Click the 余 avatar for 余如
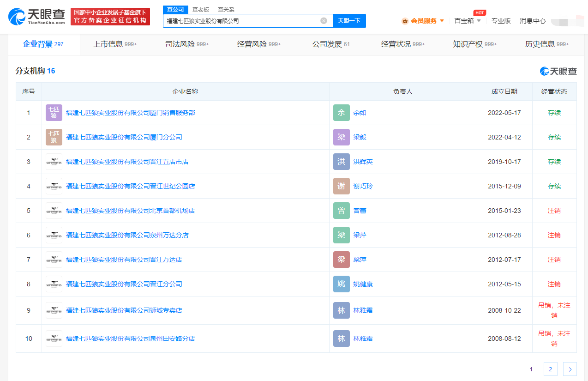 coord(342,113)
